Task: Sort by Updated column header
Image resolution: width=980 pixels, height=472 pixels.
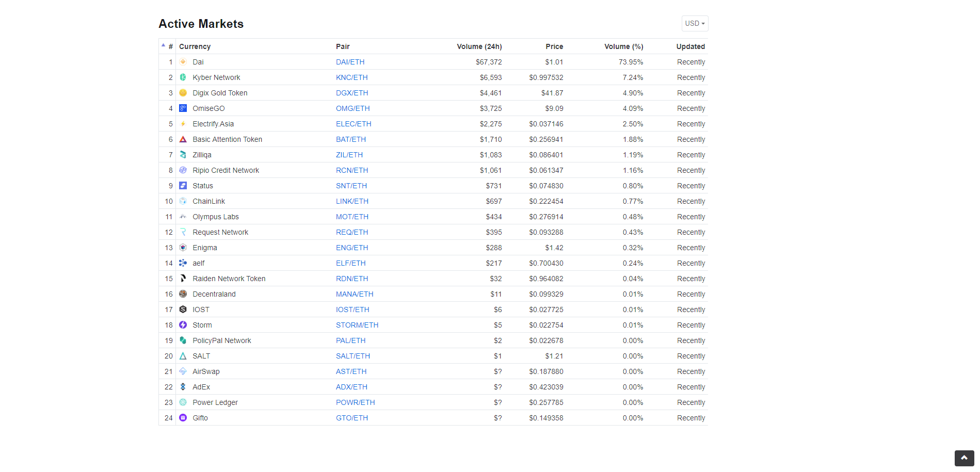Action: 690,46
